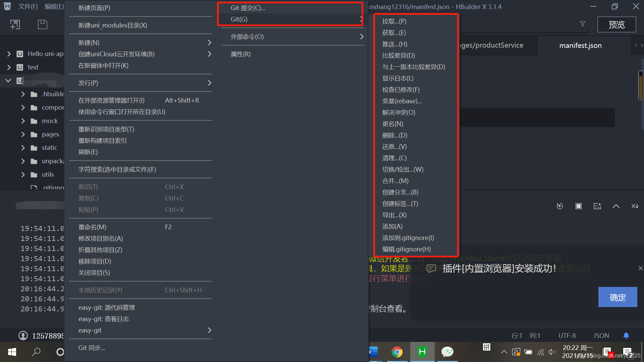Open the Windows Start menu

tap(12, 352)
